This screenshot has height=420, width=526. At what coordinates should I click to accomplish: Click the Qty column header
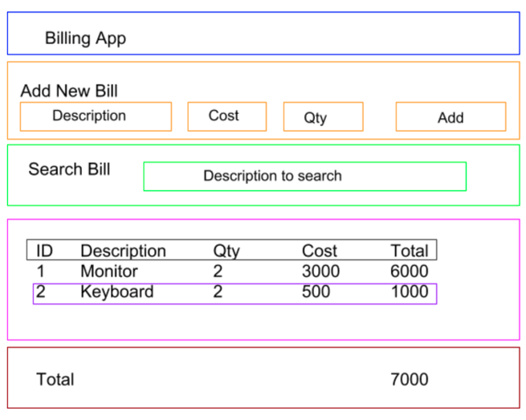[226, 251]
